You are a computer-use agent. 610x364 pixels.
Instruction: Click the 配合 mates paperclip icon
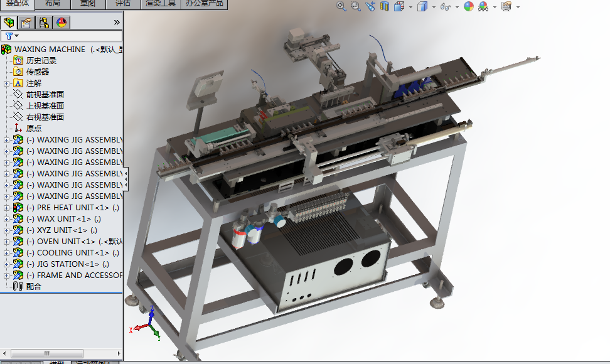tap(18, 286)
